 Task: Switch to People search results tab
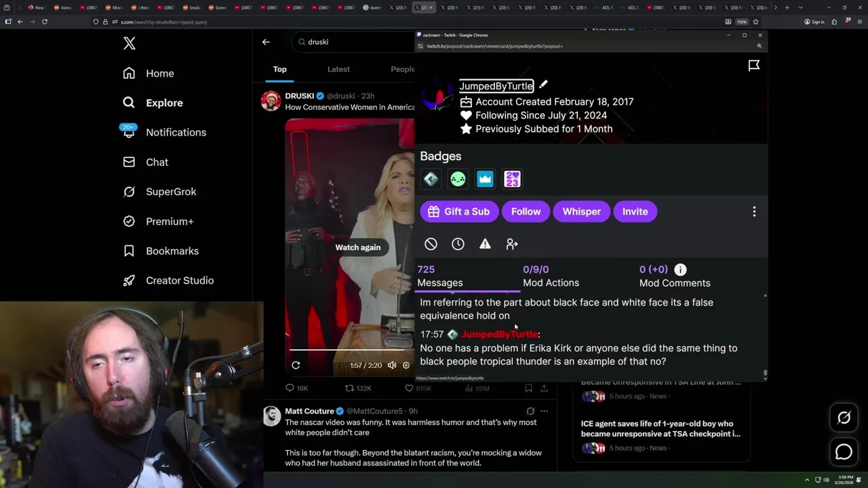(403, 69)
